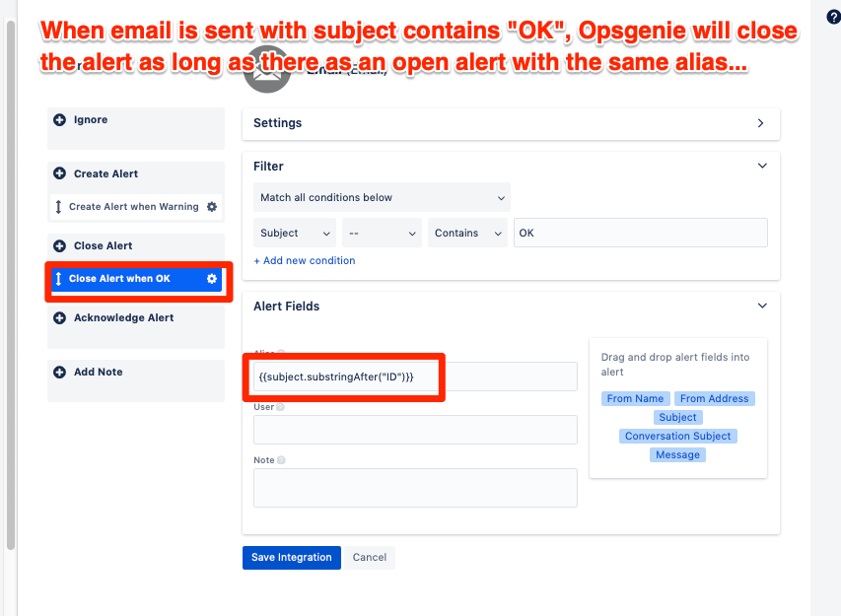Click the plus icon beside Add Note

click(x=60, y=371)
